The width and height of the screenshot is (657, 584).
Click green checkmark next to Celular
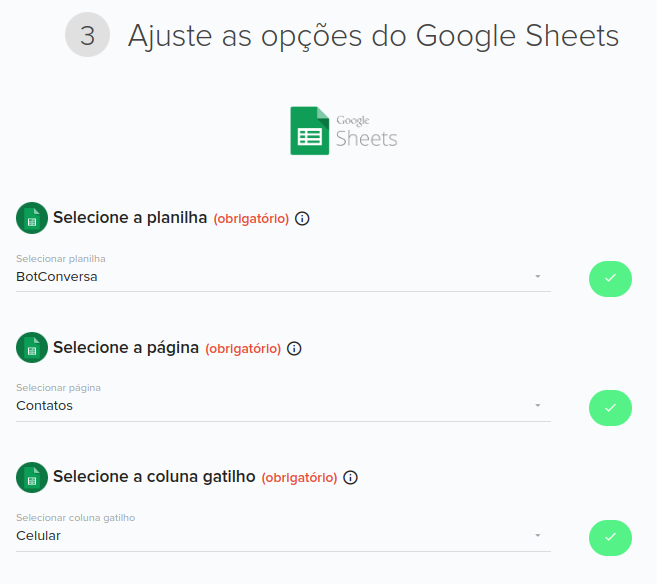(x=610, y=538)
